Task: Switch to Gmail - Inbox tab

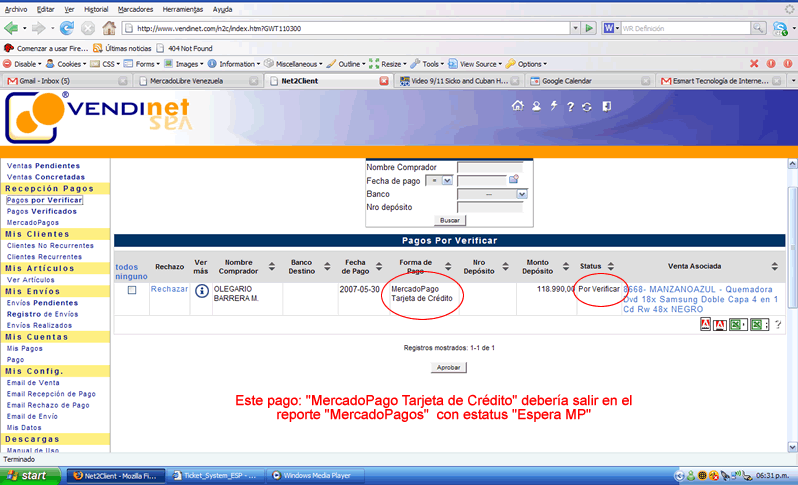Action: point(66,81)
